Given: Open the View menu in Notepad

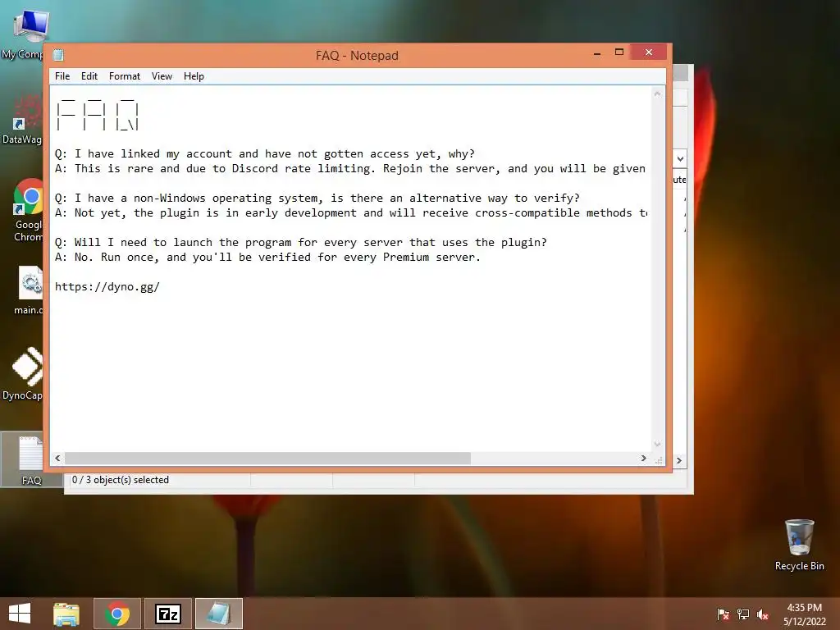Looking at the screenshot, I should [x=162, y=76].
